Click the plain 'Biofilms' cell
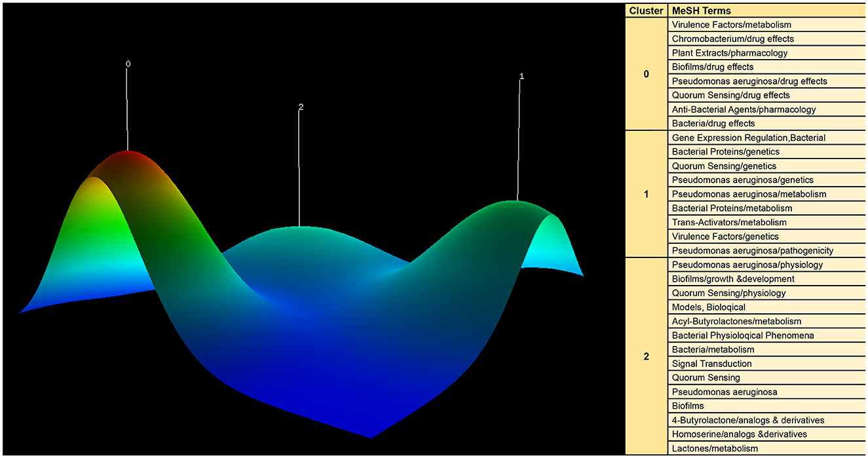This screenshot has height=458, width=868. (x=766, y=406)
